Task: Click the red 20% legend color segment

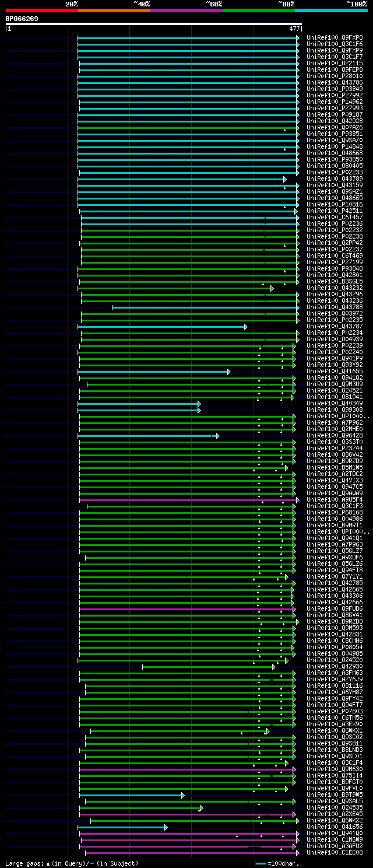Action: coord(42,10)
